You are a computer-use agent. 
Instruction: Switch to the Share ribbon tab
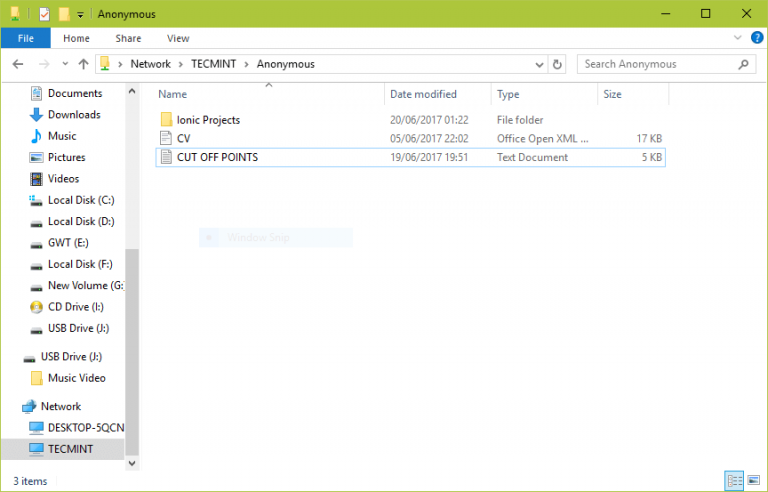click(x=128, y=38)
